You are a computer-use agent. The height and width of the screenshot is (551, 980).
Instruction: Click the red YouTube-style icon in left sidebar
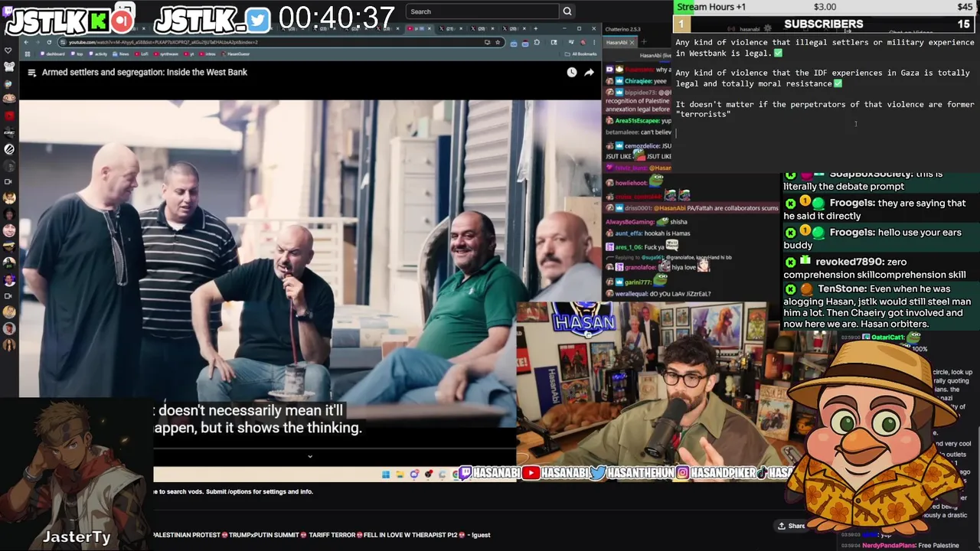8,116
